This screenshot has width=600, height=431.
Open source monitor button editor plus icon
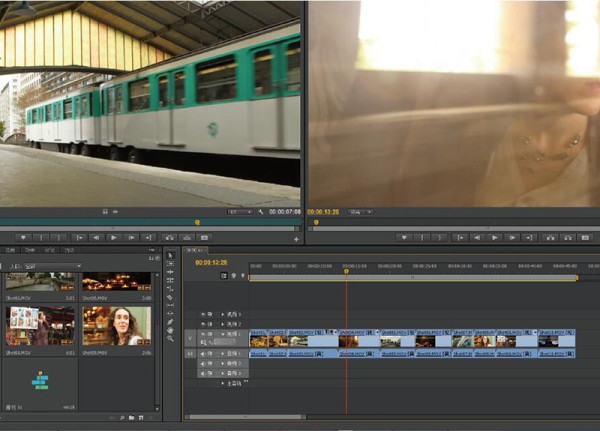pos(296,239)
